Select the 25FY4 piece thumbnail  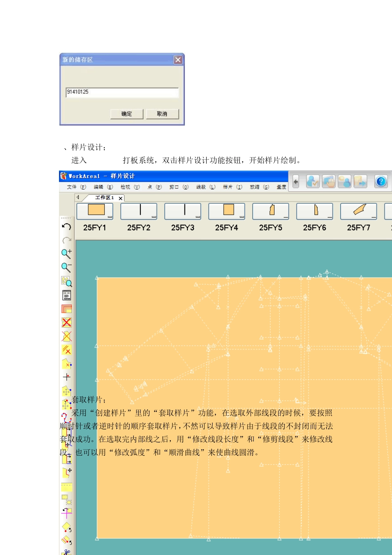click(227, 211)
